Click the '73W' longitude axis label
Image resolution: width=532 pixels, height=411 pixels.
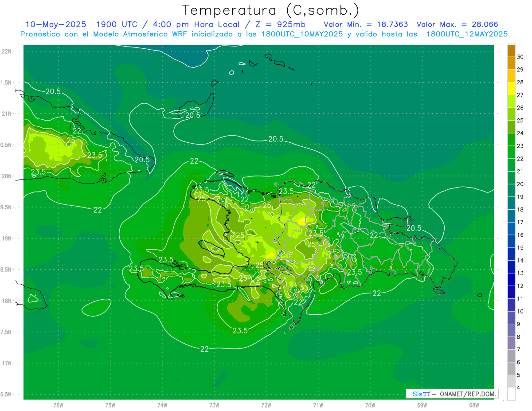point(214,405)
